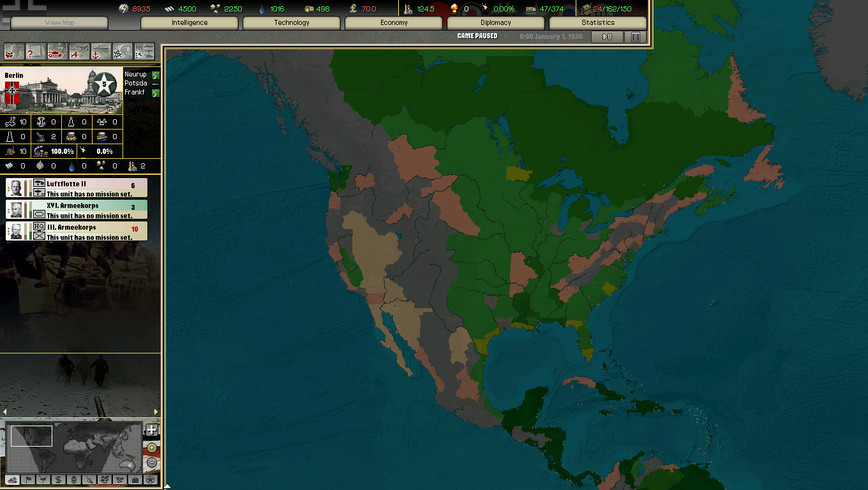
Task: Click the factory industry icon showing 10
Action: [11, 151]
